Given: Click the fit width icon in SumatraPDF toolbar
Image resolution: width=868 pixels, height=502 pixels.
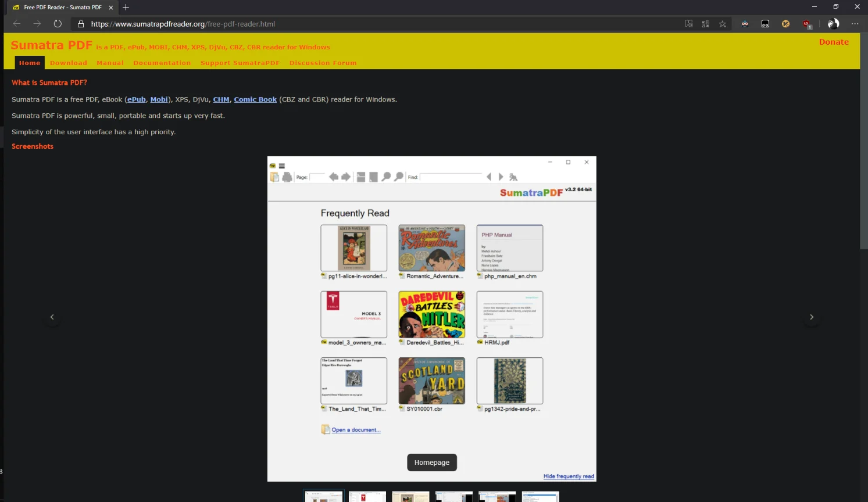Looking at the screenshot, I should pyautogui.click(x=361, y=177).
